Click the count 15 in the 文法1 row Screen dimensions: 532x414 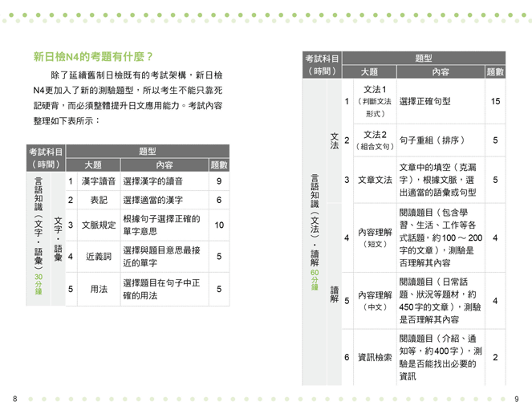click(x=495, y=101)
